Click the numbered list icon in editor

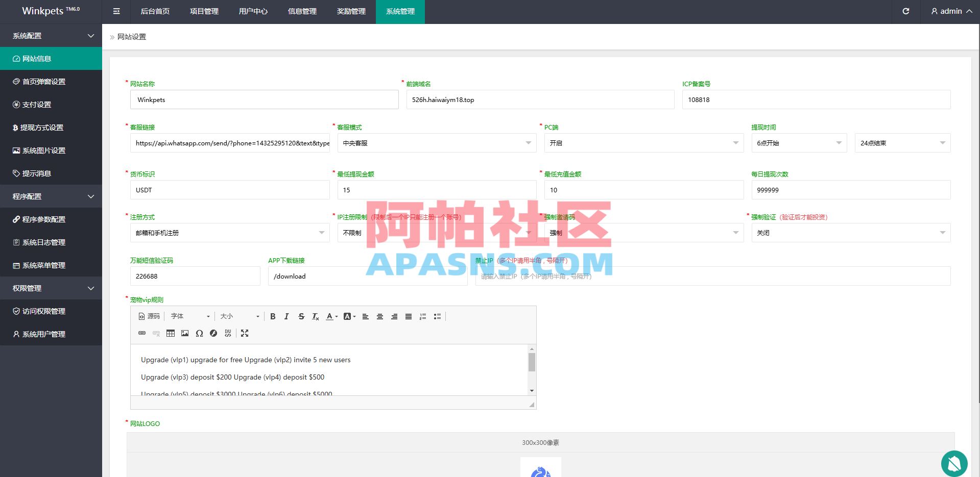click(x=423, y=316)
